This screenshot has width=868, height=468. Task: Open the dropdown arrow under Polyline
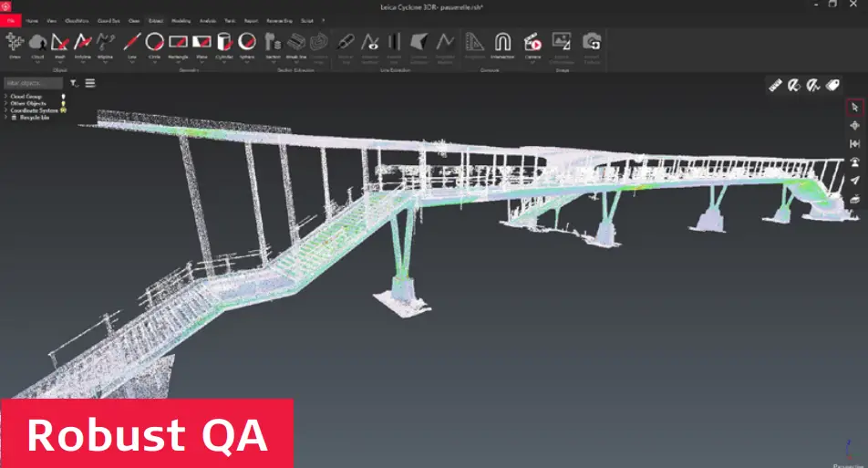coord(82,62)
